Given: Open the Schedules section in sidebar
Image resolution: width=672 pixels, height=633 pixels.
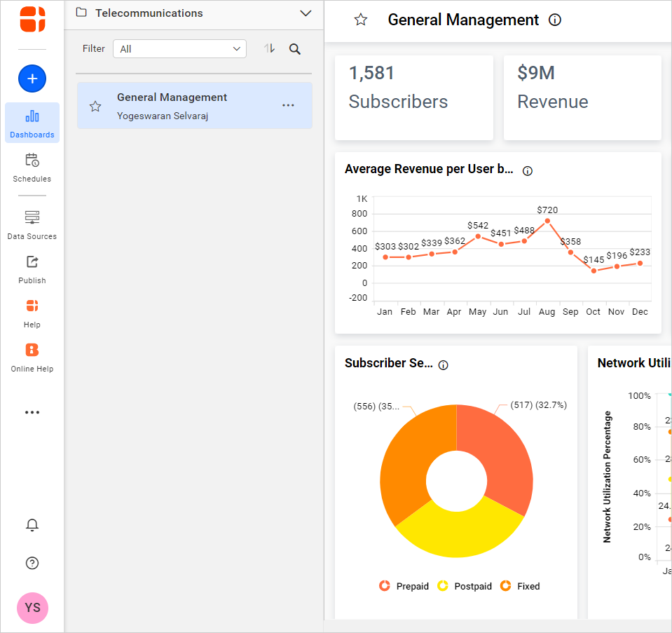Looking at the screenshot, I should 32,168.
